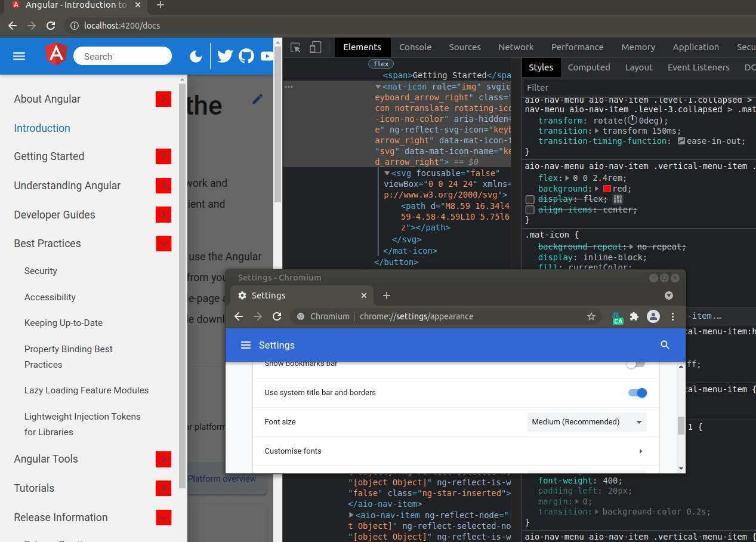The width and height of the screenshot is (756, 542).
Task: Switch to the Console tab in DevTools
Action: (x=415, y=47)
